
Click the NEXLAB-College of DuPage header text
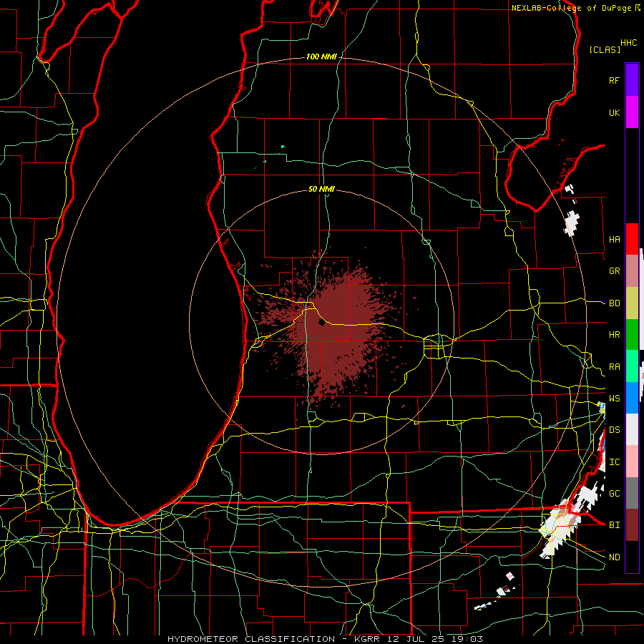(571, 8)
